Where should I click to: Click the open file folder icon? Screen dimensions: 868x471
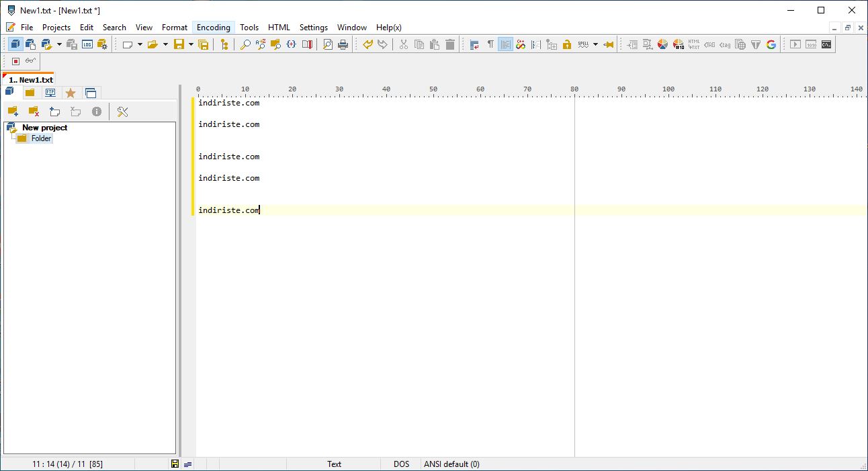pos(153,44)
